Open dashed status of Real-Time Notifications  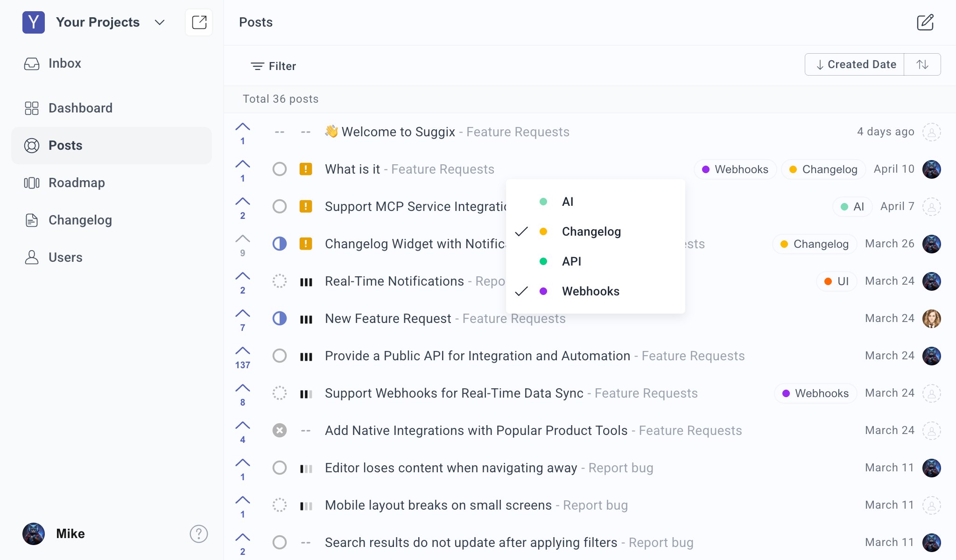coord(280,281)
